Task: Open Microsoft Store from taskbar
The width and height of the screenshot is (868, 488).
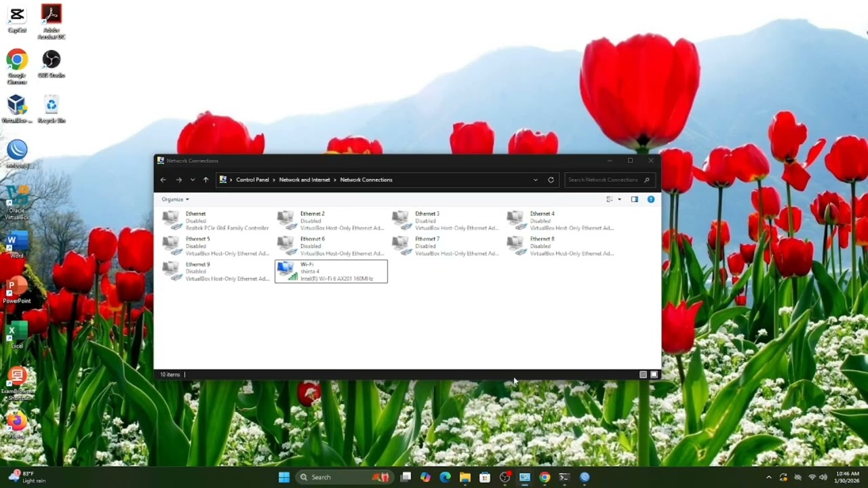Action: 485,477
